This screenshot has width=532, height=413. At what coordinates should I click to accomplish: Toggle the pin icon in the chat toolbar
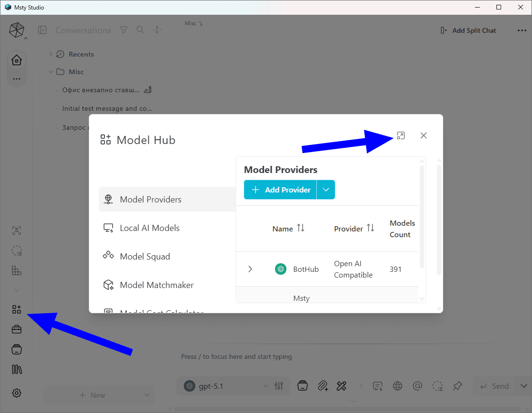pos(457,386)
